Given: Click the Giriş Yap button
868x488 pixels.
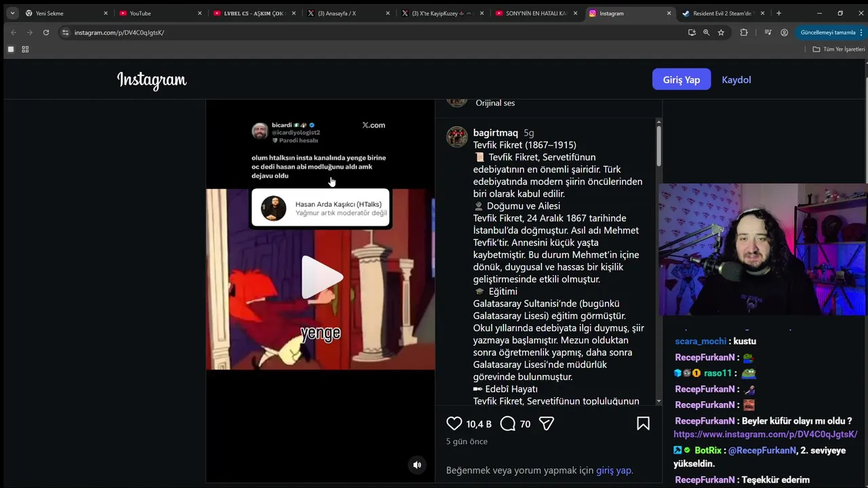Looking at the screenshot, I should [x=682, y=79].
